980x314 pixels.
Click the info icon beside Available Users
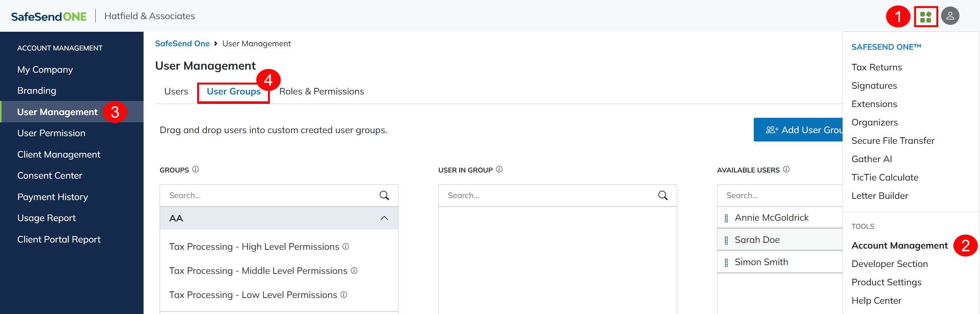(786, 169)
